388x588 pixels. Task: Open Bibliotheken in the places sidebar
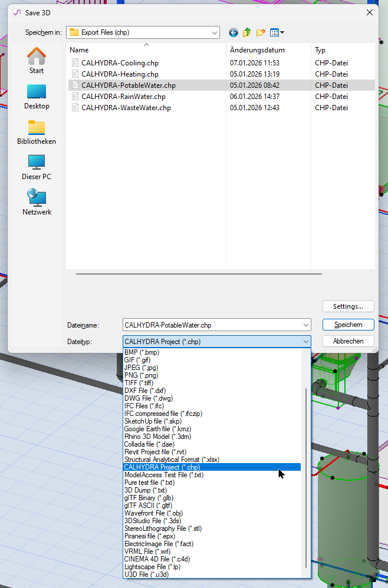coord(37,132)
